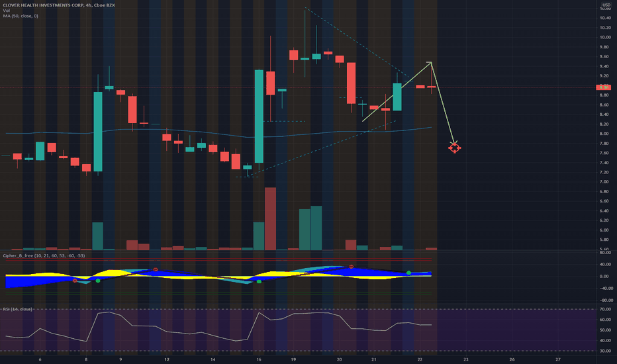The height and width of the screenshot is (364, 617).
Task: Click date label 12 on time axis
Action: [167, 359]
